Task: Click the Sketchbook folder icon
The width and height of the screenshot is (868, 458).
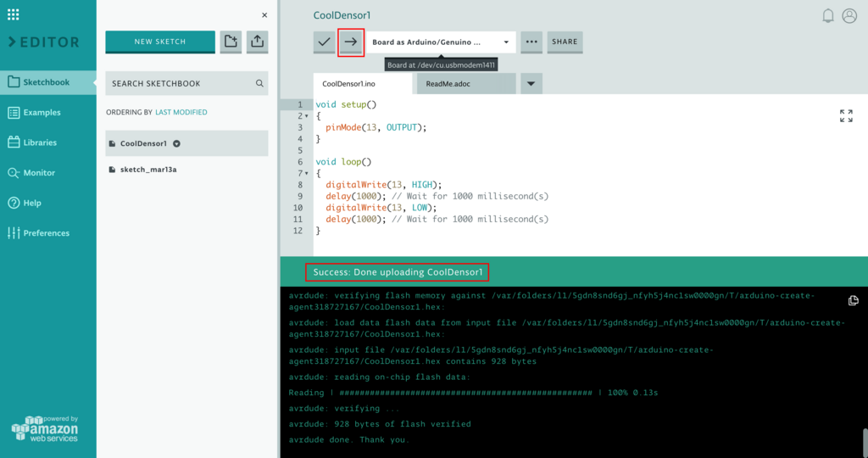Action: (14, 82)
